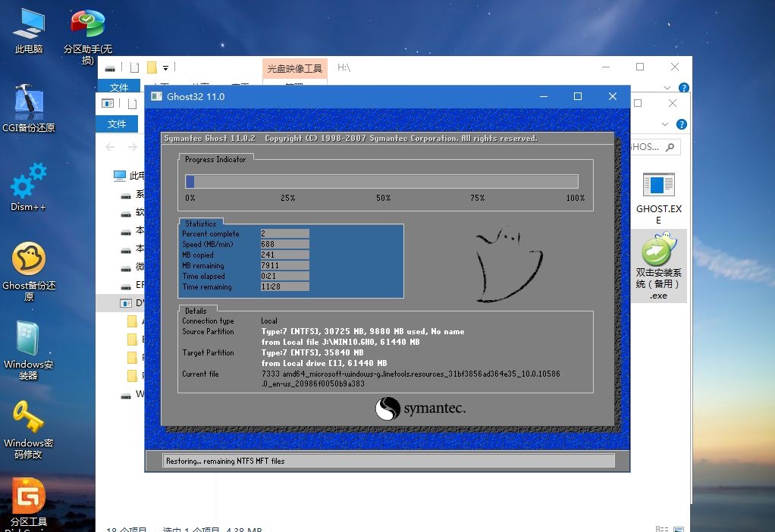The image size is (775, 532).
Task: Click the Ghost32 11.0 title bar icon
Action: 157,96
